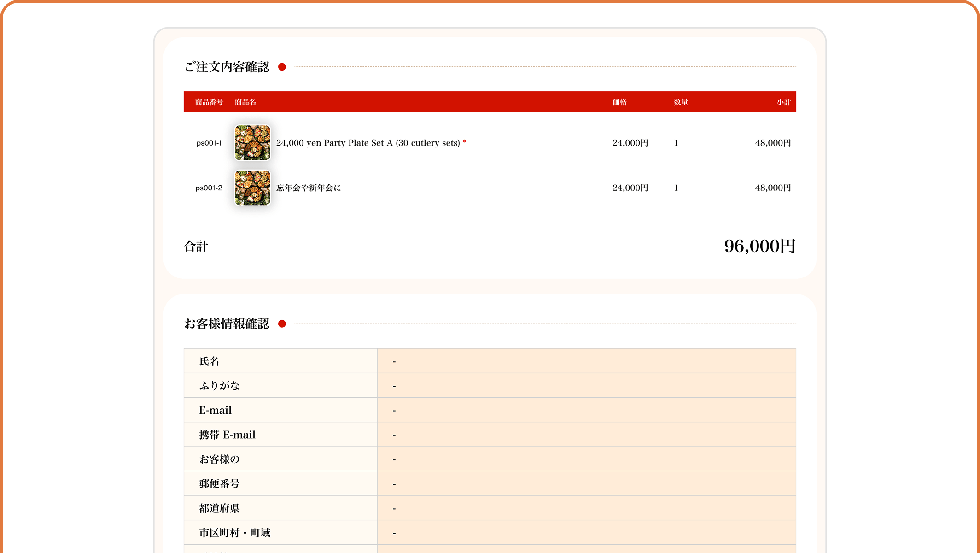Click product number ps001-1
This screenshot has height=553, width=980.
point(209,143)
